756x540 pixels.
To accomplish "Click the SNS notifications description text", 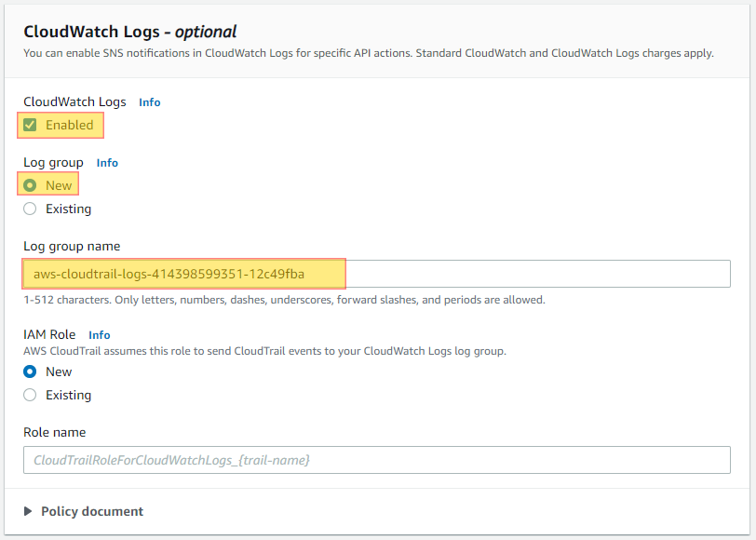I will (x=369, y=53).
